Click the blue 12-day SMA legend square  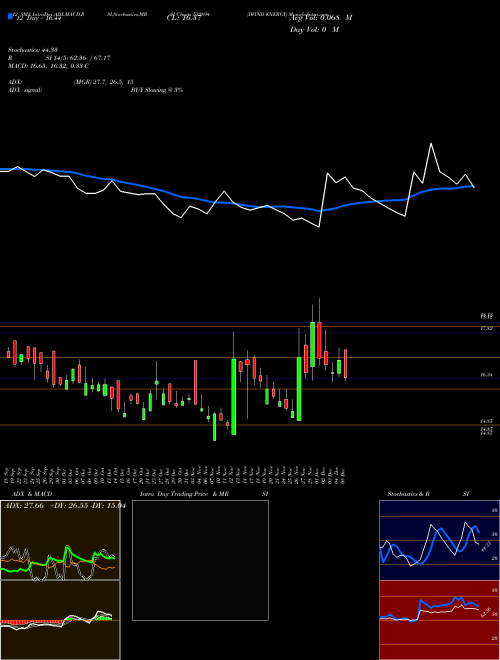pyautogui.click(x=10, y=16)
